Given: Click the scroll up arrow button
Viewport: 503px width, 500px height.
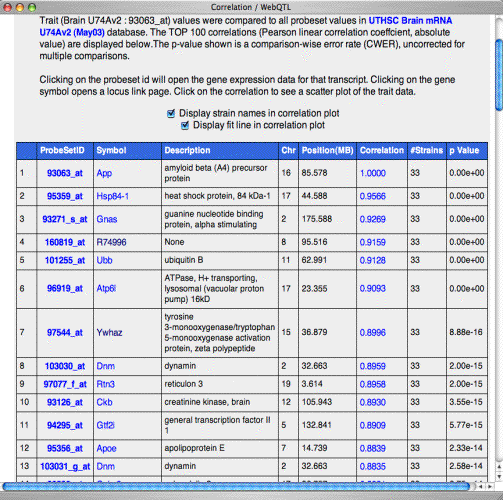Looking at the screenshot, I should point(499,467).
